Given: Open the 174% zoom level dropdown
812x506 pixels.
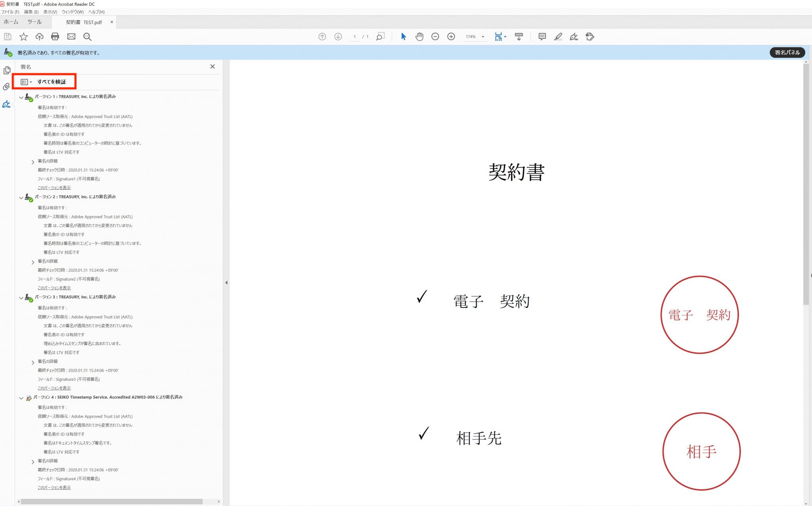Looking at the screenshot, I should (x=483, y=36).
